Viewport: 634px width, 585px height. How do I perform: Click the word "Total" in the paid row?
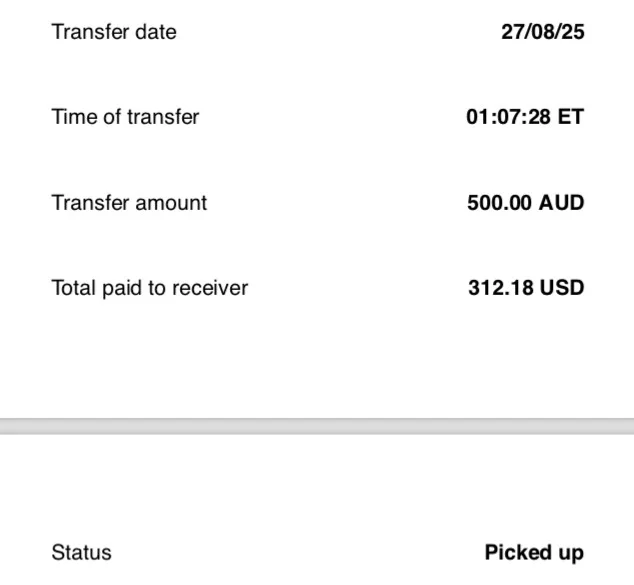click(x=73, y=289)
